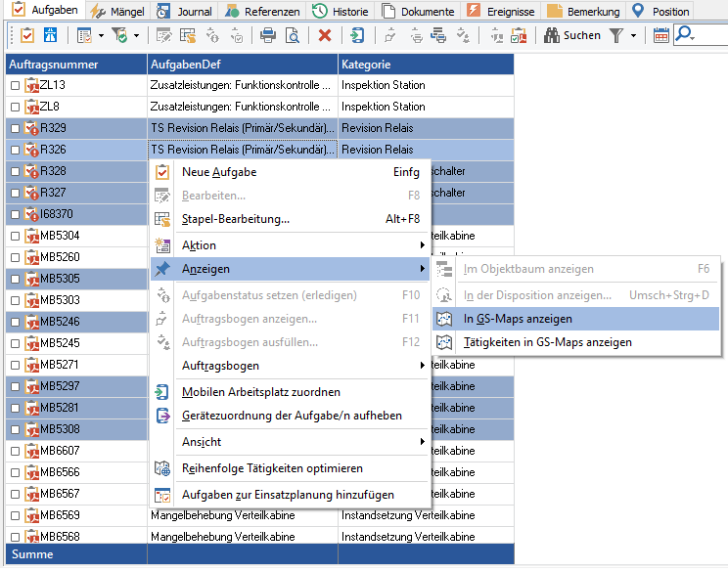Open the Dokumente tab

[418, 11]
